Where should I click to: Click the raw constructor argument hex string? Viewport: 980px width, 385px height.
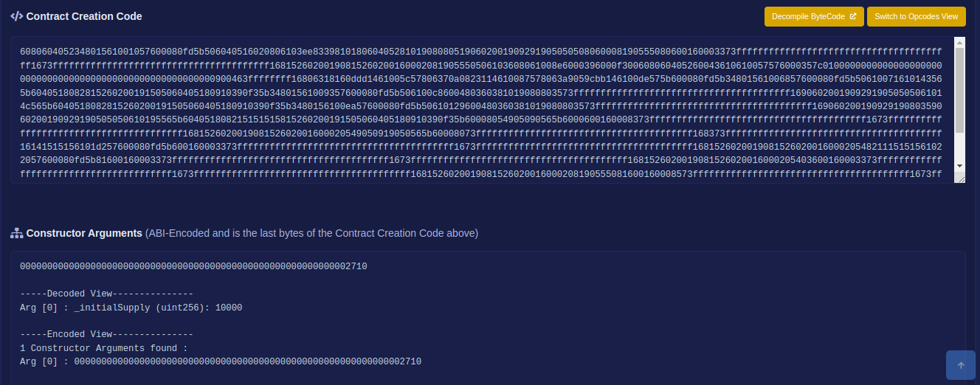click(x=193, y=266)
